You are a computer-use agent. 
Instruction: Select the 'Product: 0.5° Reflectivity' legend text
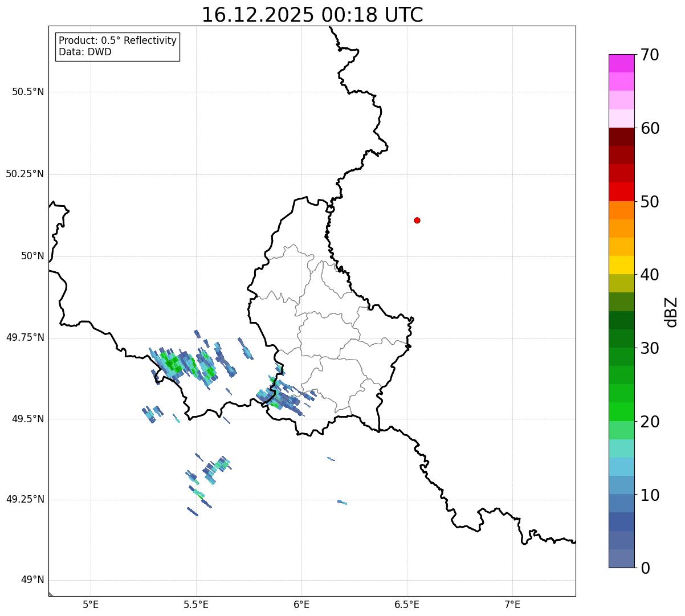click(x=117, y=40)
